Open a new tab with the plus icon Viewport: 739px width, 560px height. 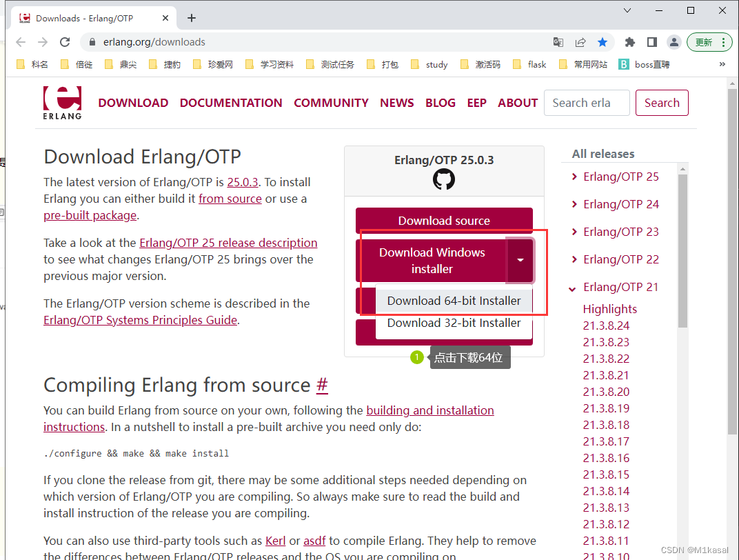tap(192, 18)
